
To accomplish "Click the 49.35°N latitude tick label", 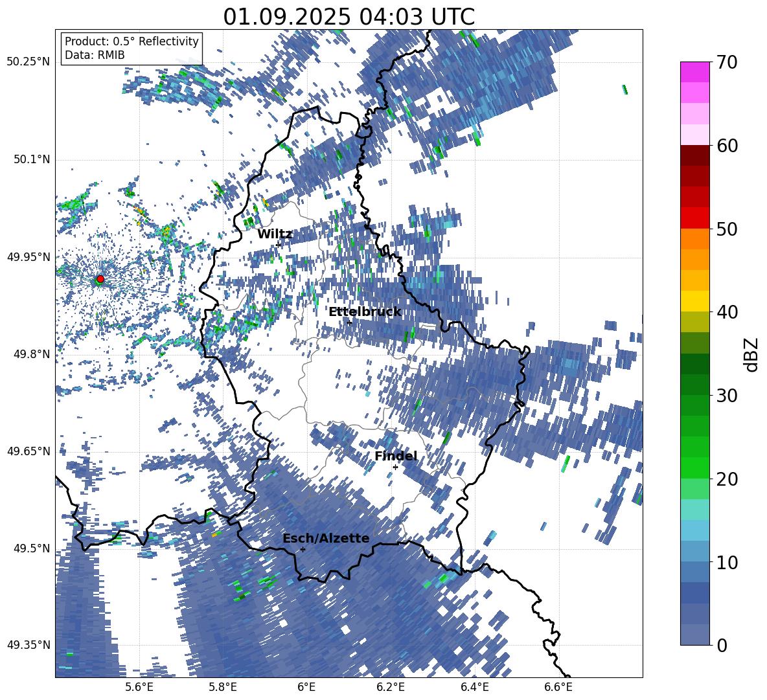I will click(29, 645).
